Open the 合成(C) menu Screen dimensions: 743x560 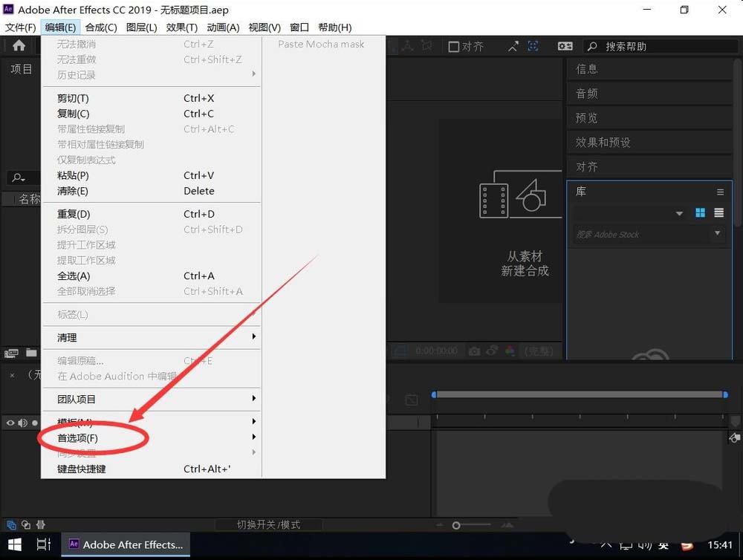click(x=101, y=27)
